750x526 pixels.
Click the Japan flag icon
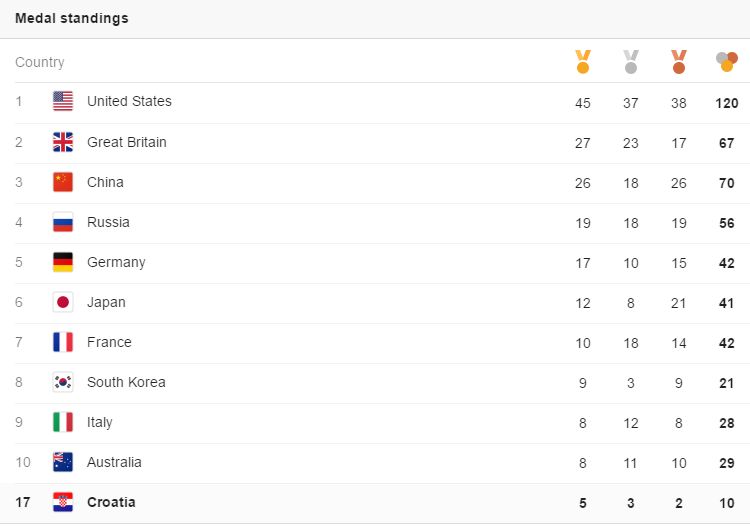click(x=63, y=302)
